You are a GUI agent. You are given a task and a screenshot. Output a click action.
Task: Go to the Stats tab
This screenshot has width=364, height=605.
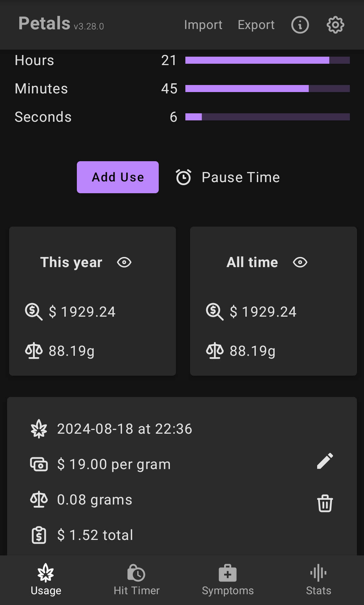[318, 580]
